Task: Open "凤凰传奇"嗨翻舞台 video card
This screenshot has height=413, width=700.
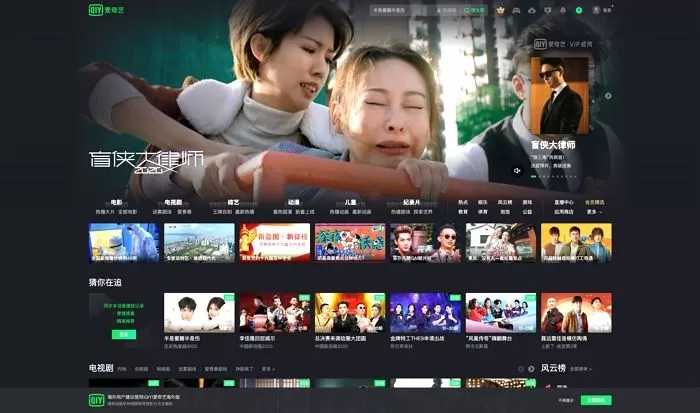Action: [501, 313]
